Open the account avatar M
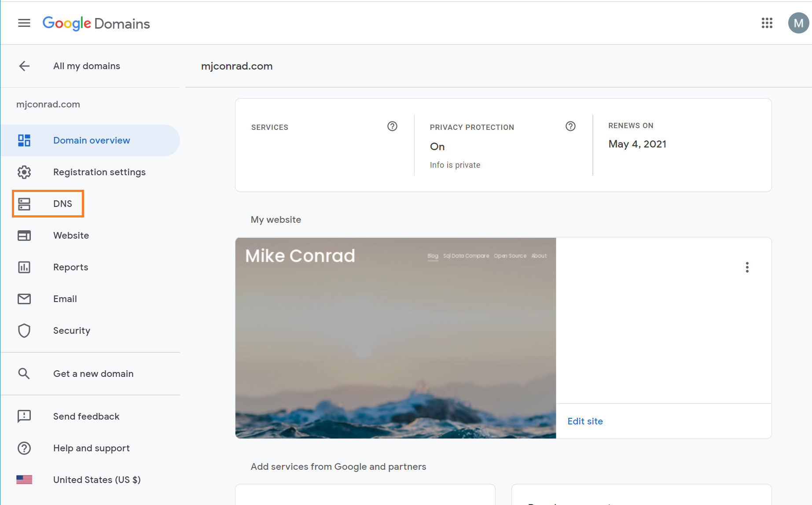The width and height of the screenshot is (812, 505). [x=798, y=23]
